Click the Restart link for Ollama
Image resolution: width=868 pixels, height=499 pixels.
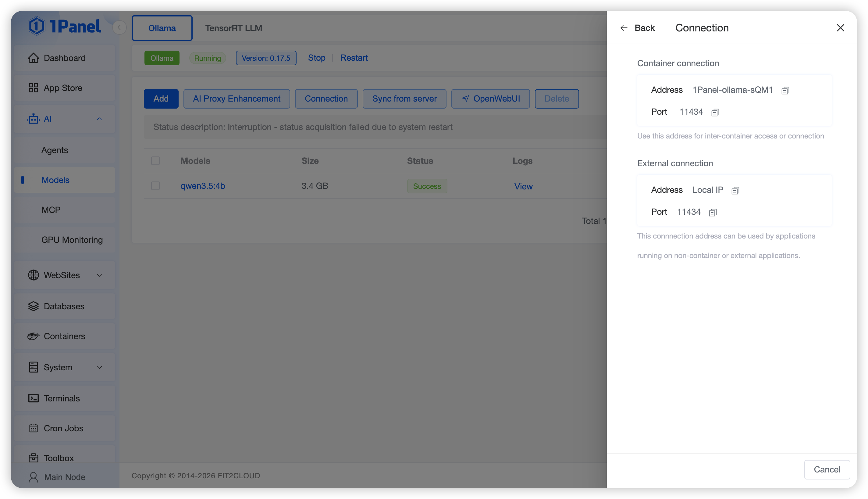click(354, 58)
